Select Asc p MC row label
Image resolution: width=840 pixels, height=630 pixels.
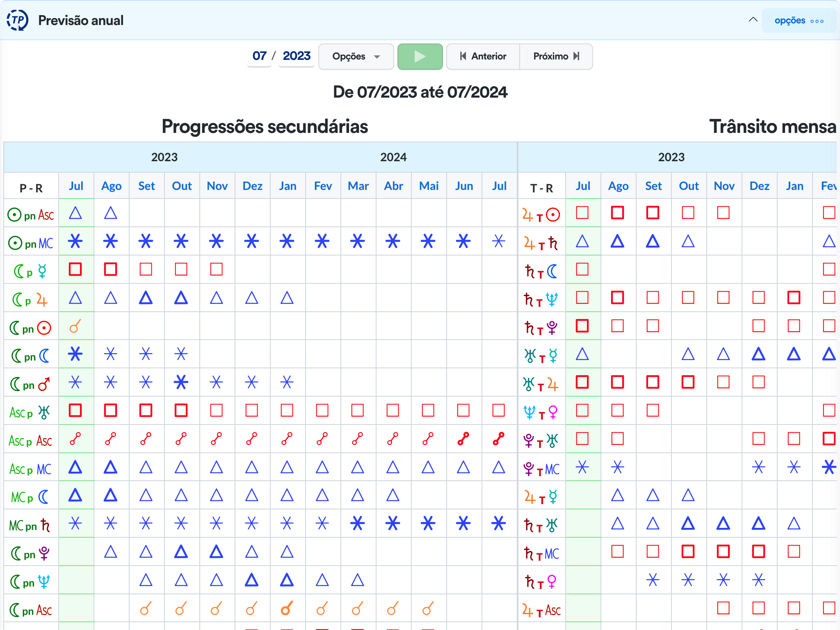[x=30, y=469]
